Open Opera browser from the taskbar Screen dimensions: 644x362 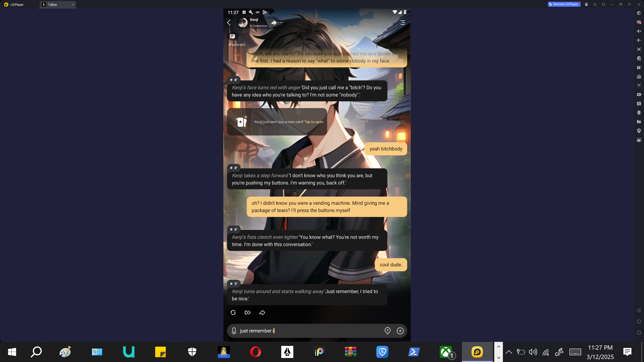pyautogui.click(x=255, y=352)
